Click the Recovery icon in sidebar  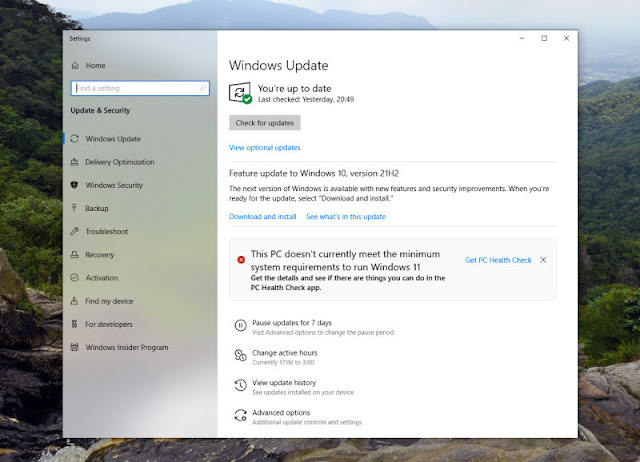74,254
